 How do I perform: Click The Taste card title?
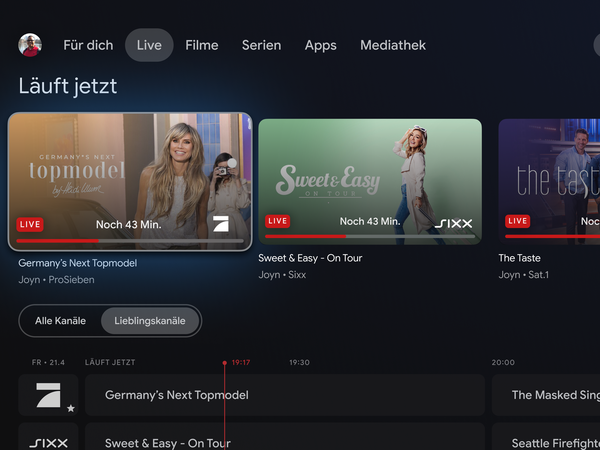(x=519, y=258)
